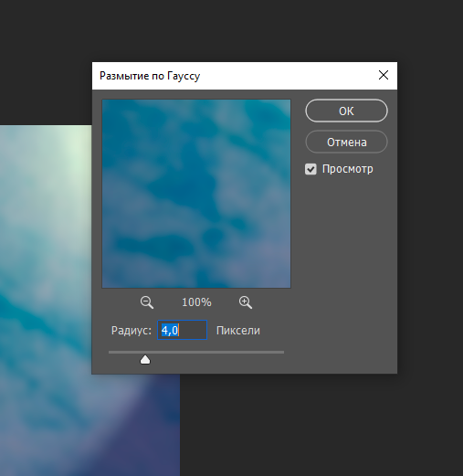Confirm the blur with the OK button
Image resolution: width=463 pixels, height=476 pixels.
click(x=346, y=111)
